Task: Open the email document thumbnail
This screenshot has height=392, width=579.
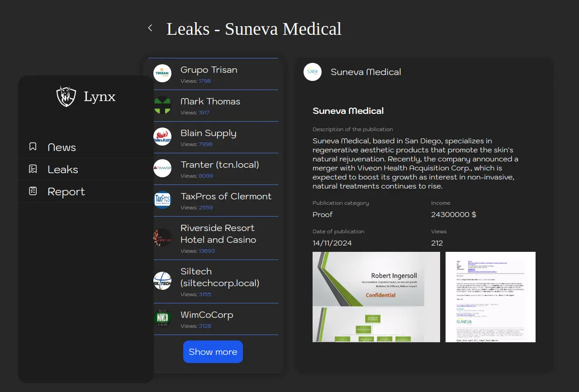Action: (x=490, y=297)
